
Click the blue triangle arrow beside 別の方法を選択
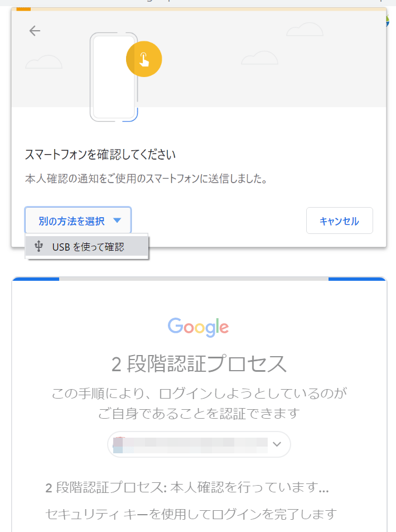(x=117, y=221)
